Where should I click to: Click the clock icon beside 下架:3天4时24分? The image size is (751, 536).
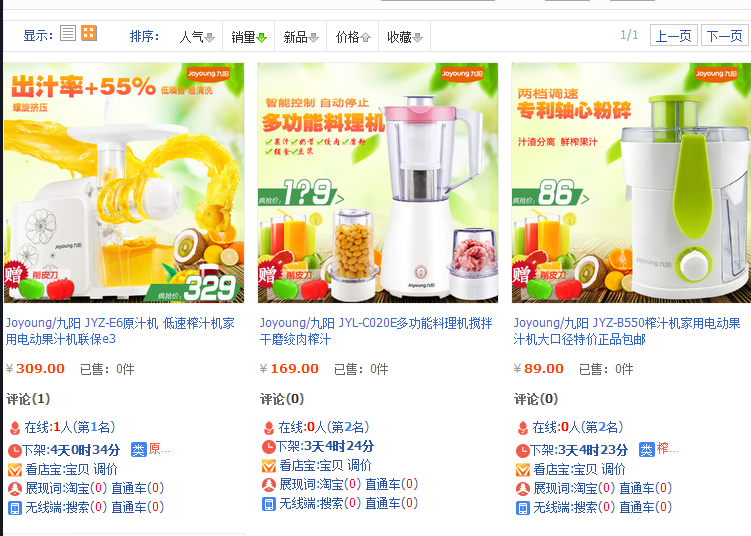(x=268, y=446)
